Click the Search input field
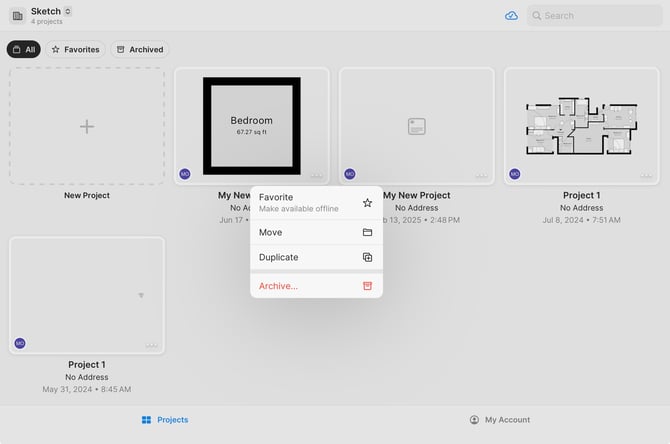Image resolution: width=670 pixels, height=444 pixels. click(594, 16)
